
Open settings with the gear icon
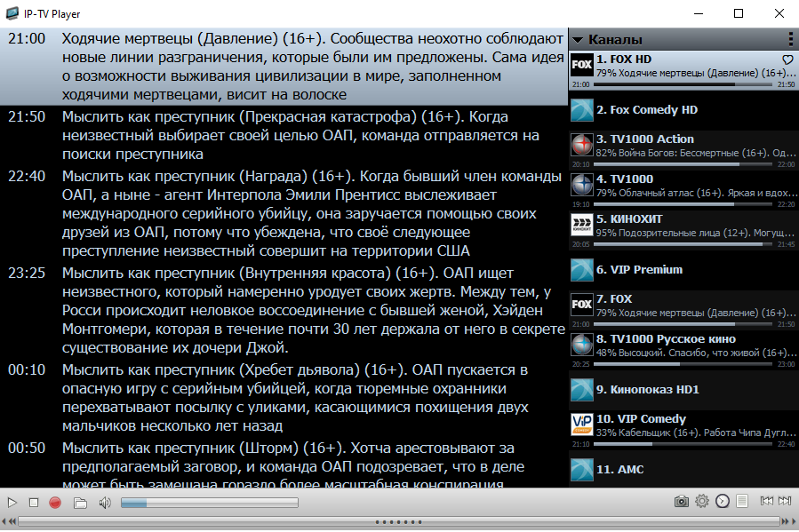click(702, 502)
